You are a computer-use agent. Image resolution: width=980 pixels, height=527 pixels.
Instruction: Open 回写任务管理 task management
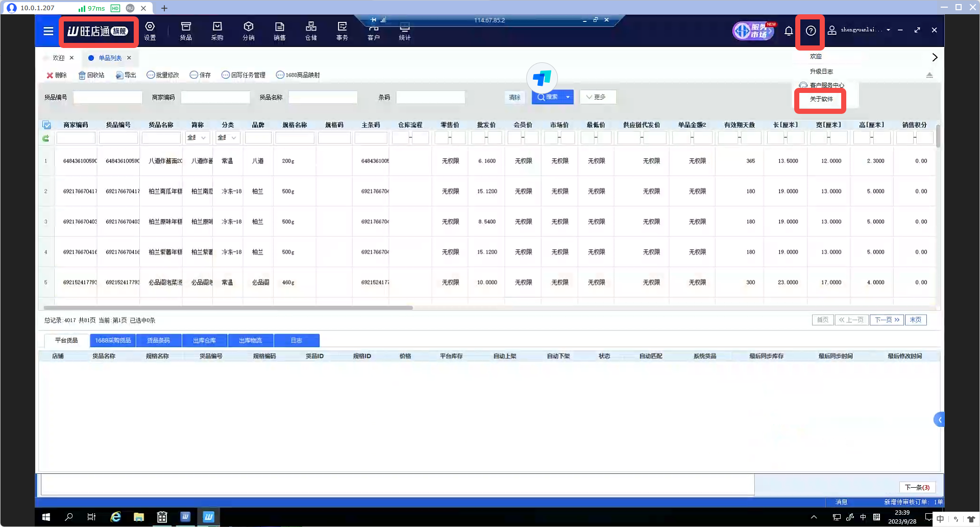click(x=243, y=75)
